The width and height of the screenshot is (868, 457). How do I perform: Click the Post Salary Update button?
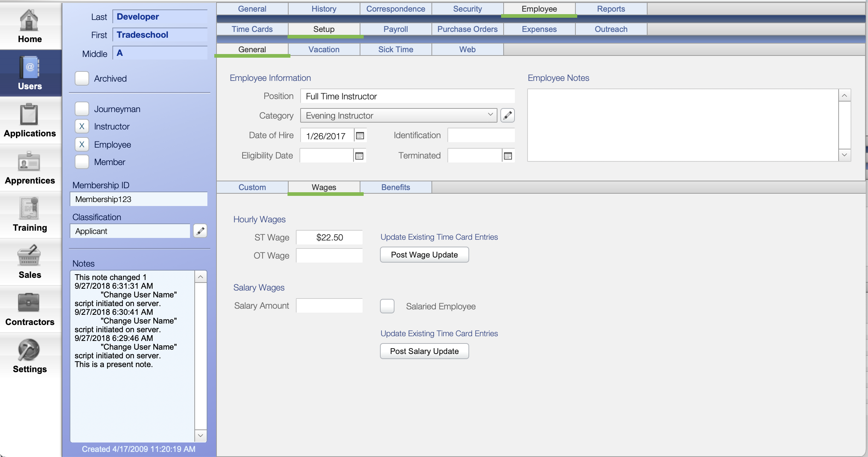[x=424, y=351]
